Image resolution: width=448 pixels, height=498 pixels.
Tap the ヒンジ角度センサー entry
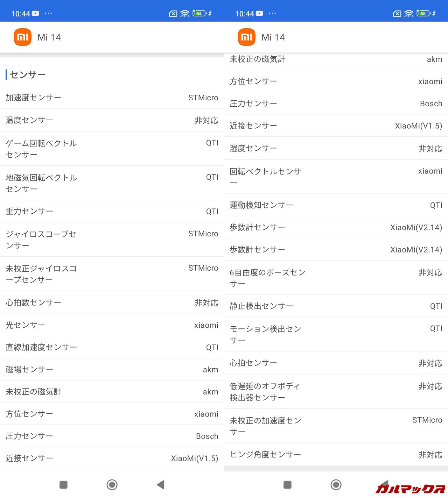click(x=336, y=454)
